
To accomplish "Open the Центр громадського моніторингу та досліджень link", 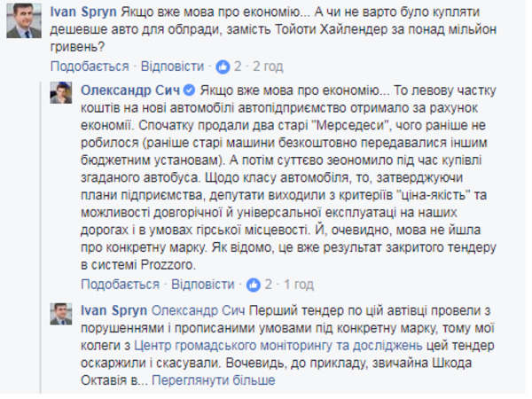I will pyautogui.click(x=278, y=346).
